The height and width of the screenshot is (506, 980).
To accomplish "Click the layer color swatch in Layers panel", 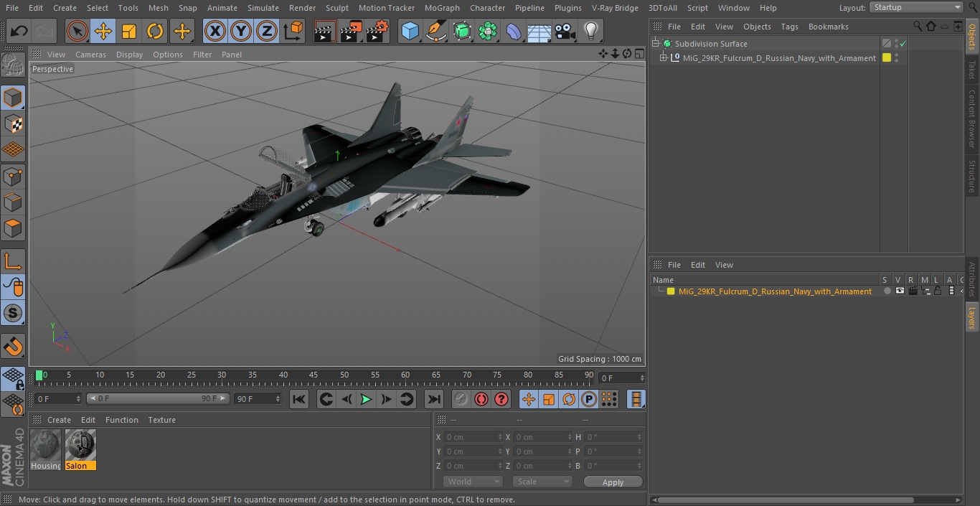I will [671, 291].
